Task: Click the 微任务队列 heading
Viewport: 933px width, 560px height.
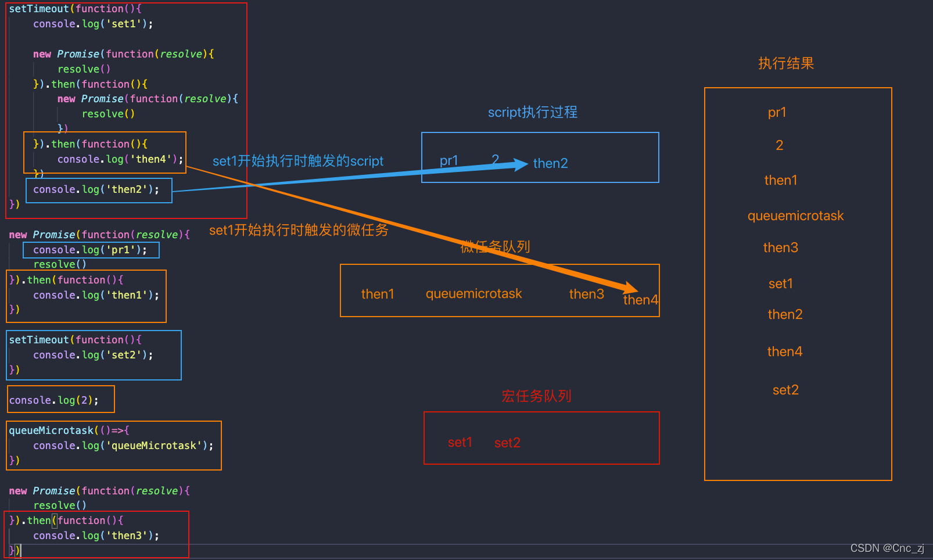Action: [495, 247]
